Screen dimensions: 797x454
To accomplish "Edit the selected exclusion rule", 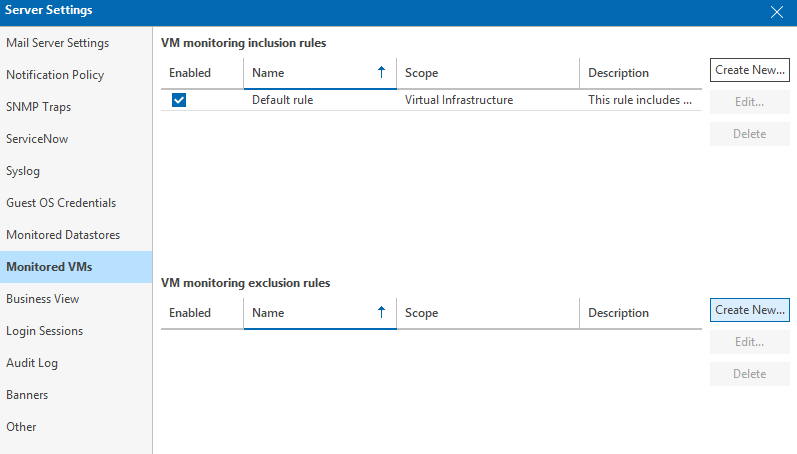I will click(750, 342).
